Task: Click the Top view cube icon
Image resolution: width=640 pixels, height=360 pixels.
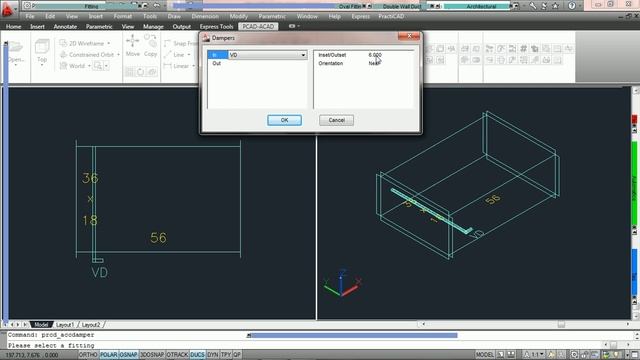Action: point(42,47)
